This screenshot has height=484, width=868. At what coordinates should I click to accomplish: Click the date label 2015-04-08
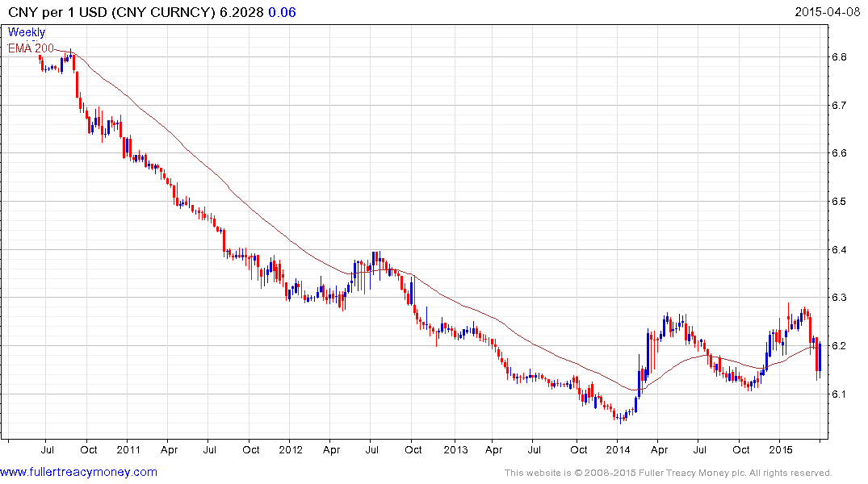click(x=828, y=11)
